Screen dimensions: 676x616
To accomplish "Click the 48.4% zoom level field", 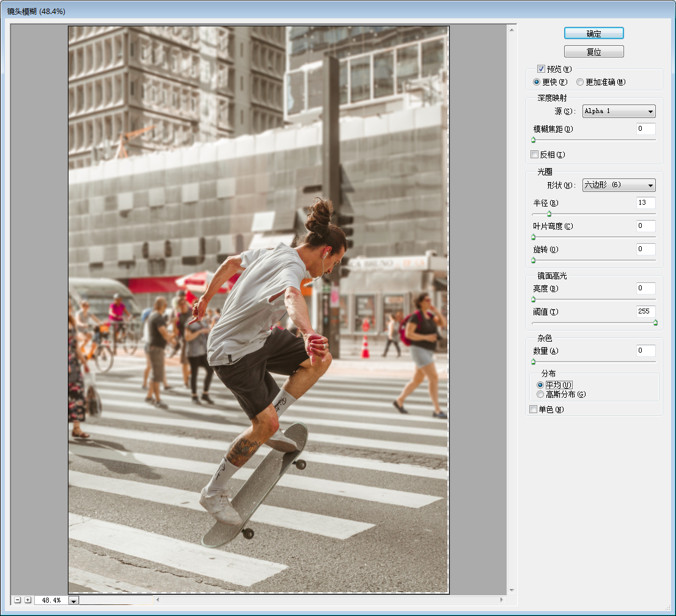I will 51,600.
